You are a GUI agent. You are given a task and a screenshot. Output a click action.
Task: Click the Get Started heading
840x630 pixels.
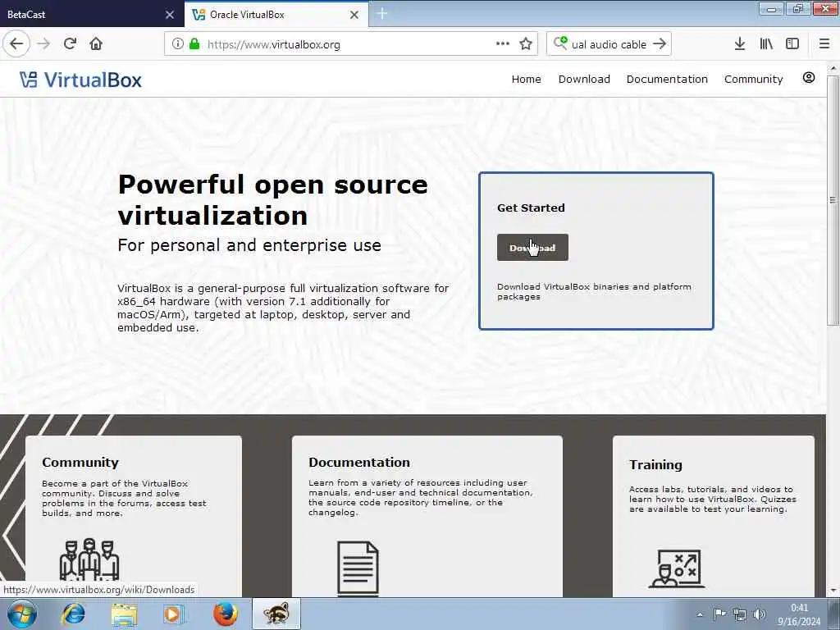(531, 208)
